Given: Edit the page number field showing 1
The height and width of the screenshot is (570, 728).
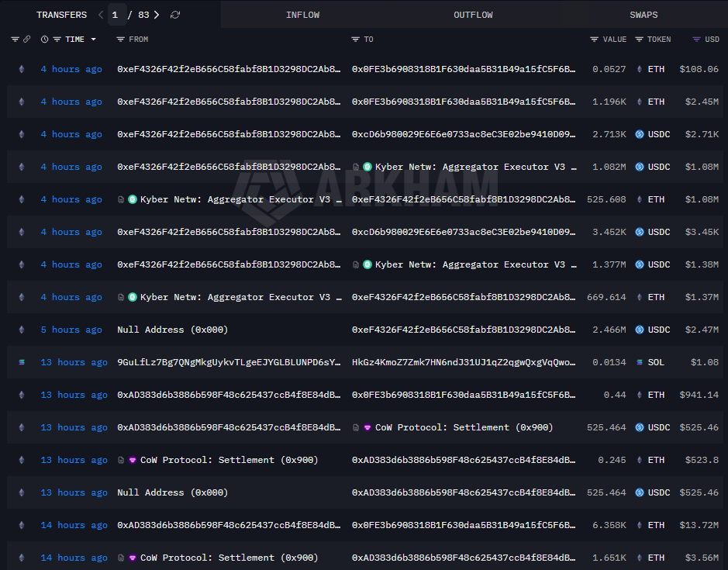Looking at the screenshot, I should coord(116,15).
